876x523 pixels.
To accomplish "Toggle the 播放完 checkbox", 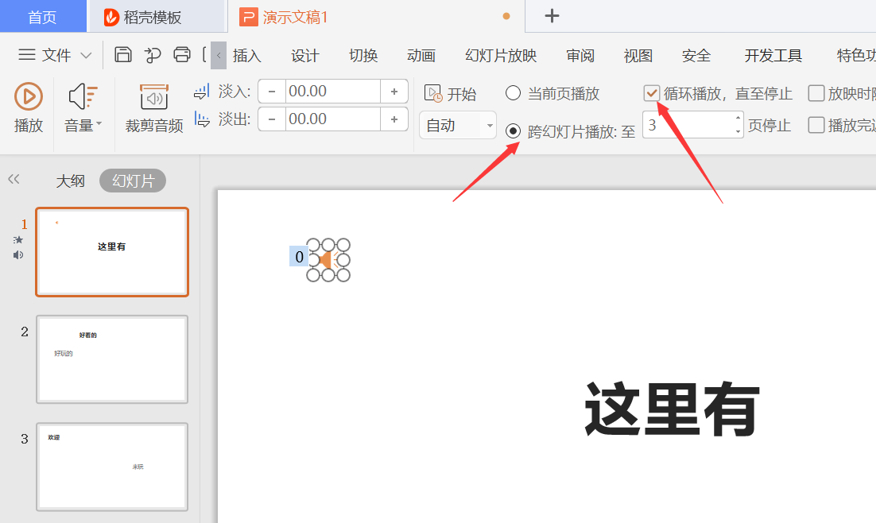I will tap(816, 125).
